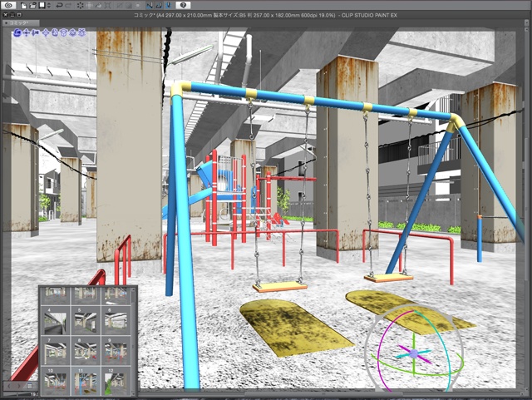This screenshot has height=400, width=532.
Task: Click the Invert selected area icon
Action: pos(129,6)
